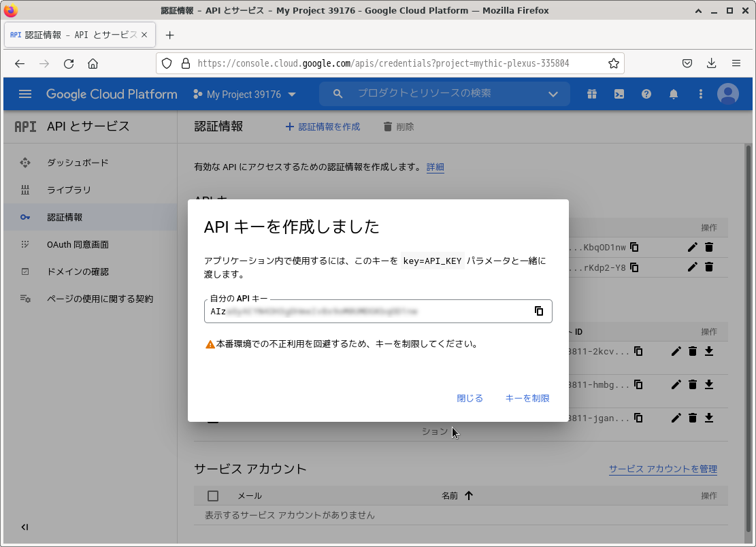Open Firefox downloads icon
The width and height of the screenshot is (756, 547).
click(711, 63)
